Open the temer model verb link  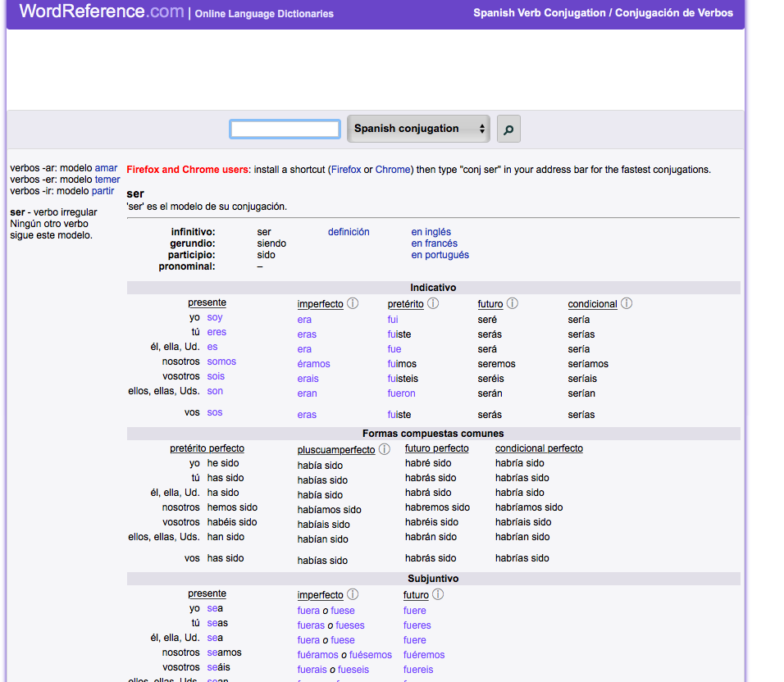tap(107, 180)
